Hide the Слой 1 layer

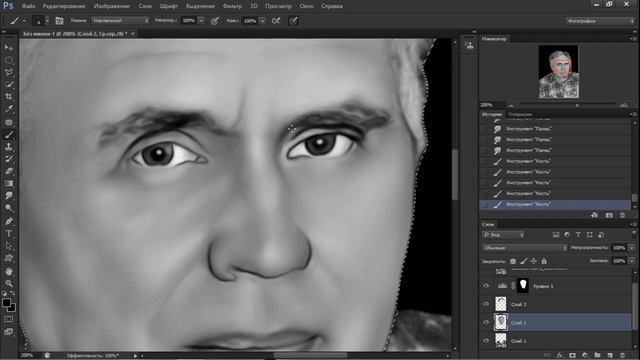click(486, 340)
